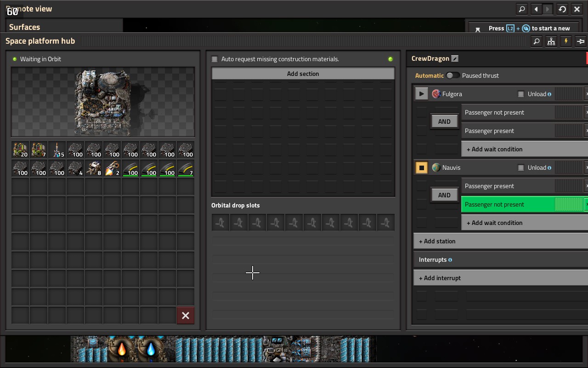This screenshot has height=368, width=588.
Task: Open the logistic network icon in hub header
Action: click(551, 41)
